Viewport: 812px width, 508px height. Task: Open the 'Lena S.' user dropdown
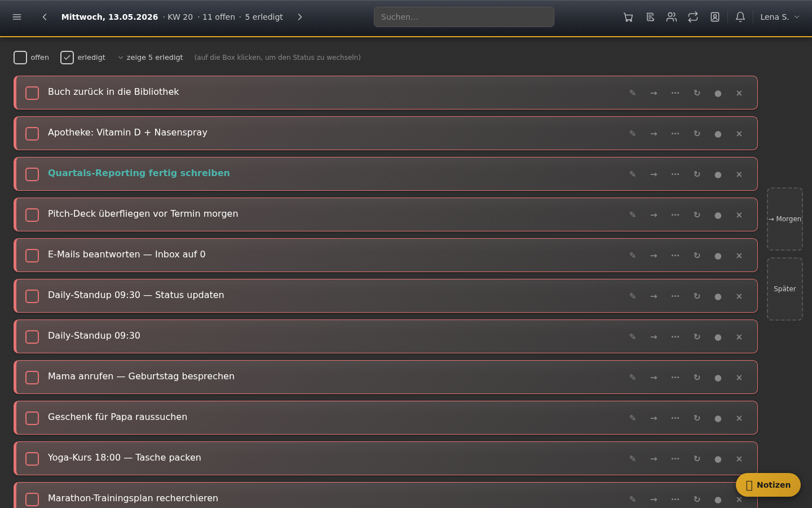(780, 17)
